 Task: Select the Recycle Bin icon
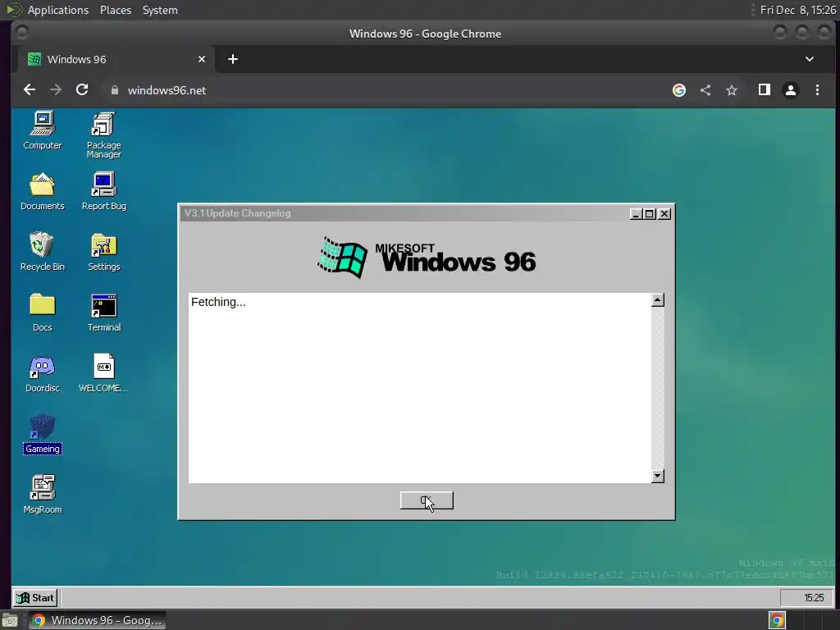coord(43,252)
